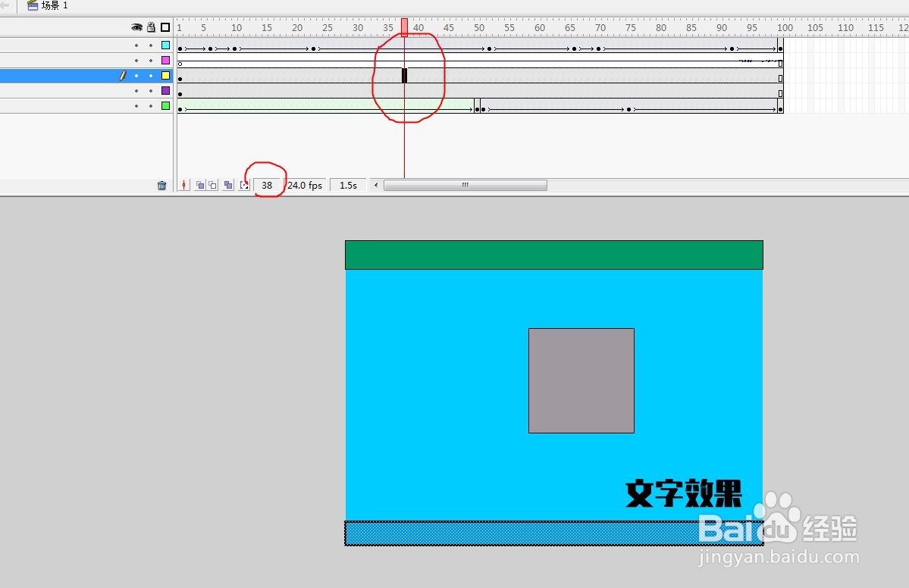Click the scrollbar left arrow
The image size is (909, 588).
[375, 184]
